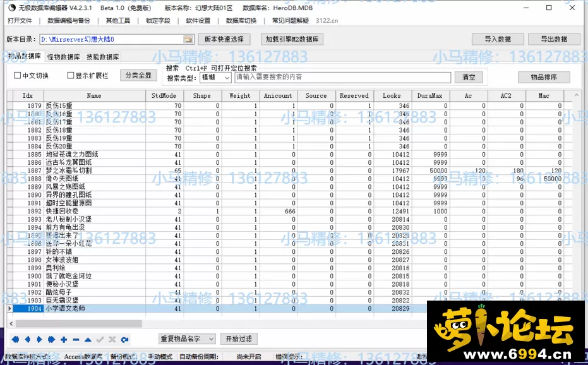The height and width of the screenshot is (365, 588).
Task: Click the Name column header
Action: (95, 95)
